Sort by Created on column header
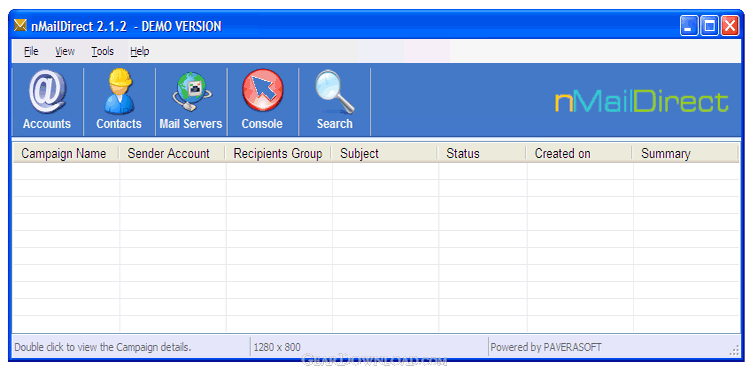The width and height of the screenshot is (750, 369). [x=579, y=154]
